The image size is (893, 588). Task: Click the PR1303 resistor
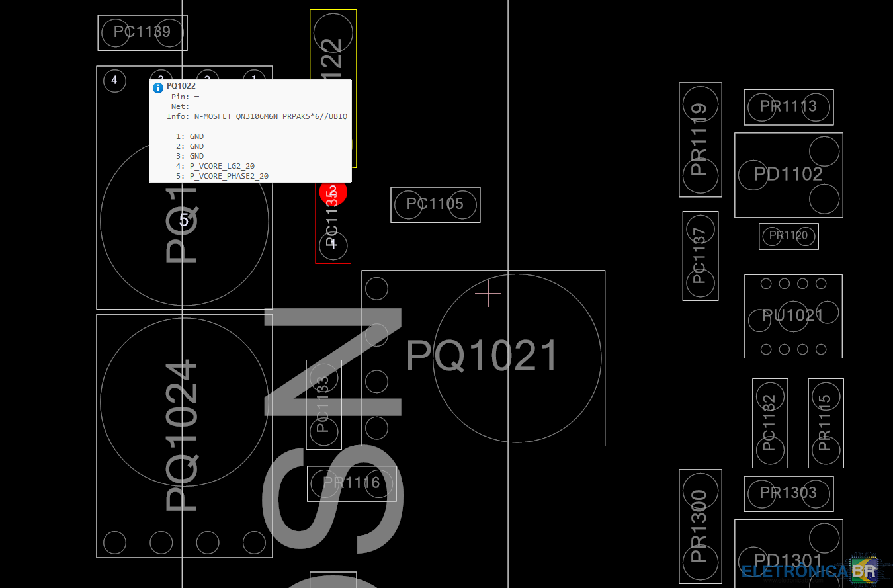(788, 493)
